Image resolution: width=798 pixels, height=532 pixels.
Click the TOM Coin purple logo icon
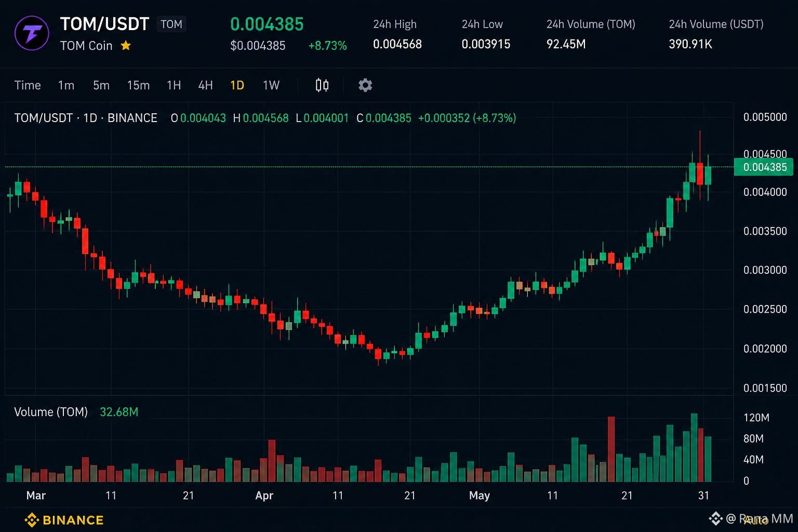(x=32, y=34)
